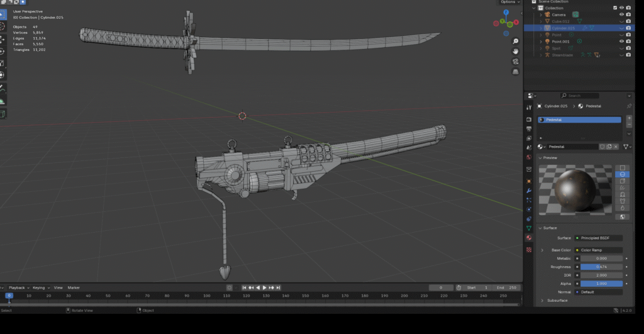Add a material slot with plus button
Screen dimensions: 644x334
click(x=629, y=118)
